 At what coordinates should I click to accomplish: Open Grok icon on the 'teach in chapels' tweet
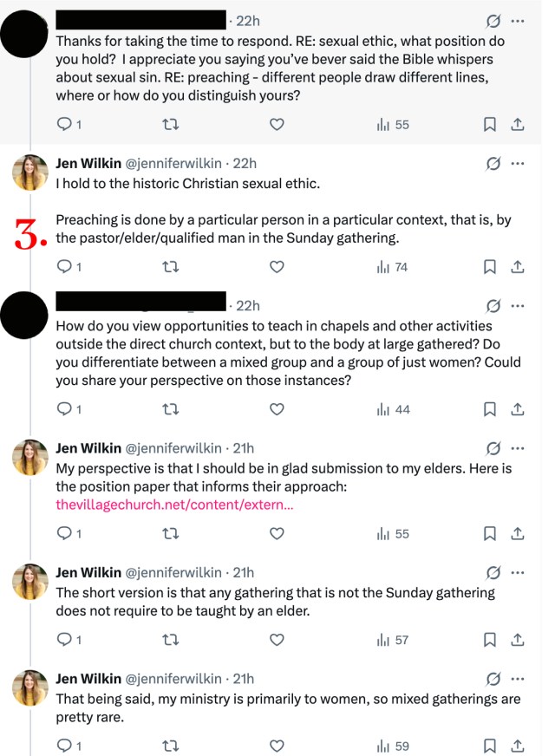pos(493,306)
